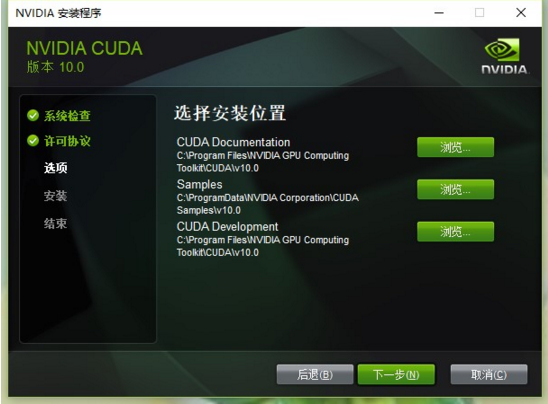This screenshot has height=404, width=548.
Task: Click the NVIDIA eye logo icon
Action: [x=502, y=50]
